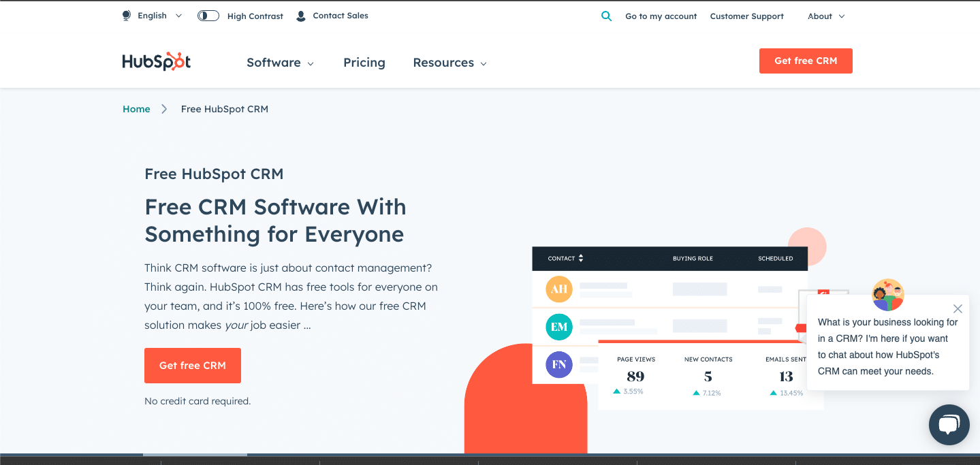This screenshot has height=465, width=980.
Task: Open the search magnifier icon
Action: (x=606, y=16)
